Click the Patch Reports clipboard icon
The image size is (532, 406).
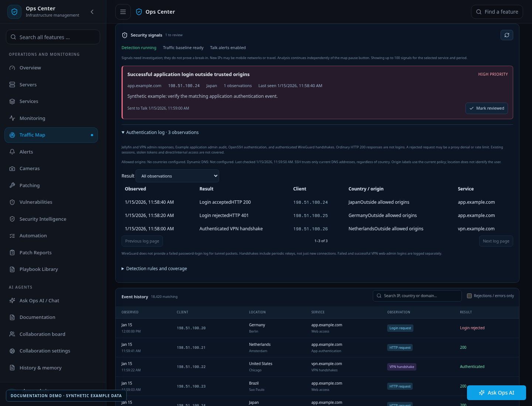12,253
